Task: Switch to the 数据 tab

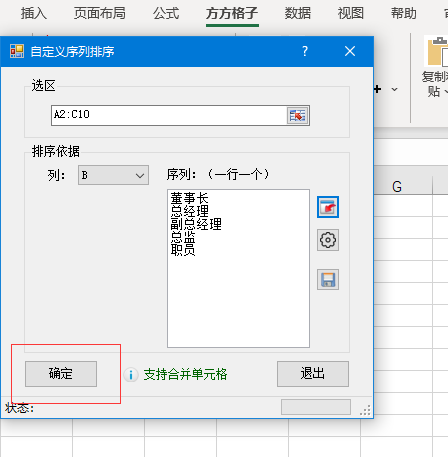Action: [298, 14]
